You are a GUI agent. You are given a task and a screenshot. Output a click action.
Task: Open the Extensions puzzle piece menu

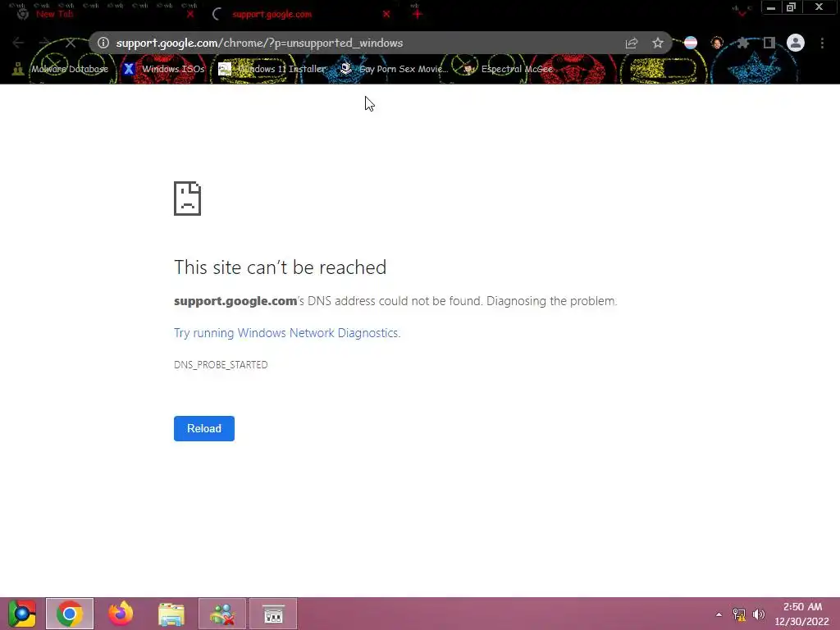[x=743, y=43]
